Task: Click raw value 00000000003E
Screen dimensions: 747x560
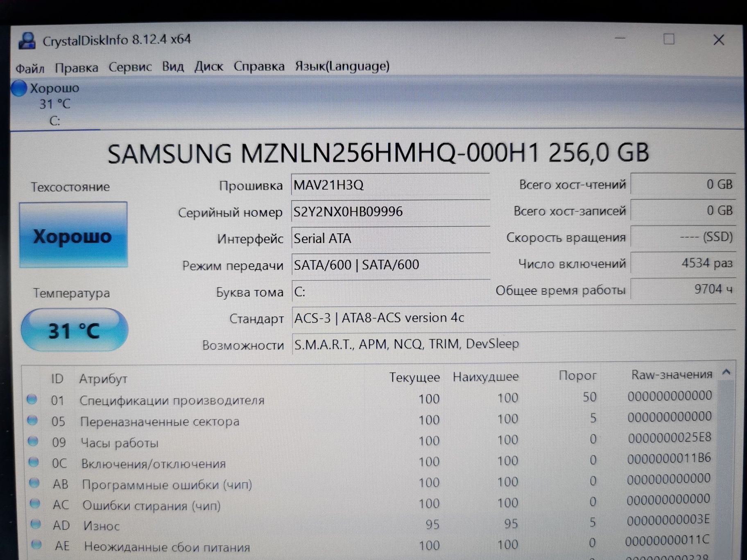Action: pyautogui.click(x=668, y=520)
